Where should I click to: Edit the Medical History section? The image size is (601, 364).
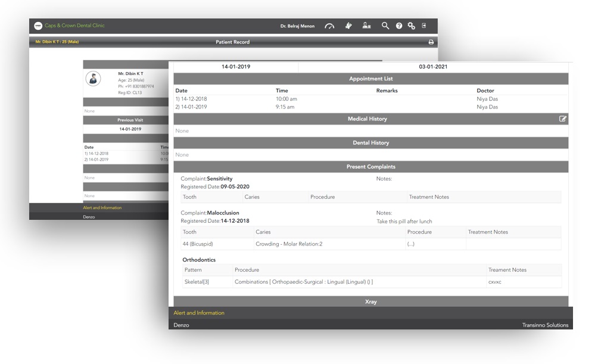coord(563,119)
